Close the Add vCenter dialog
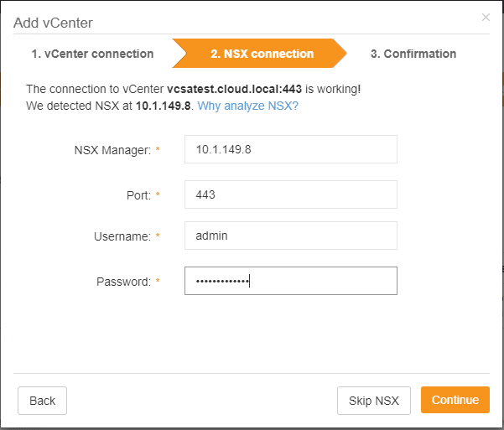This screenshot has height=430, width=504. pyautogui.click(x=486, y=17)
